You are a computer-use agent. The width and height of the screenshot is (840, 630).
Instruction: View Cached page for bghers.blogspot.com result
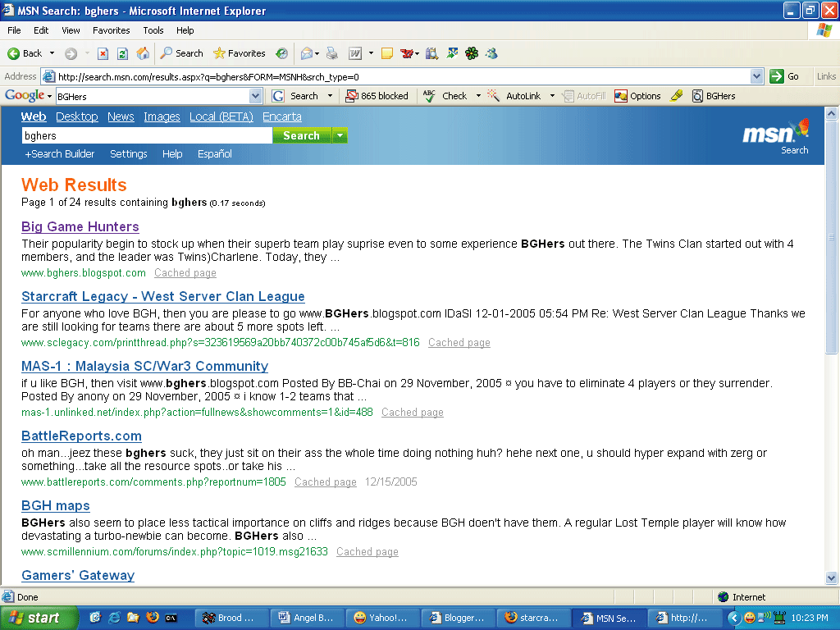pos(185,272)
